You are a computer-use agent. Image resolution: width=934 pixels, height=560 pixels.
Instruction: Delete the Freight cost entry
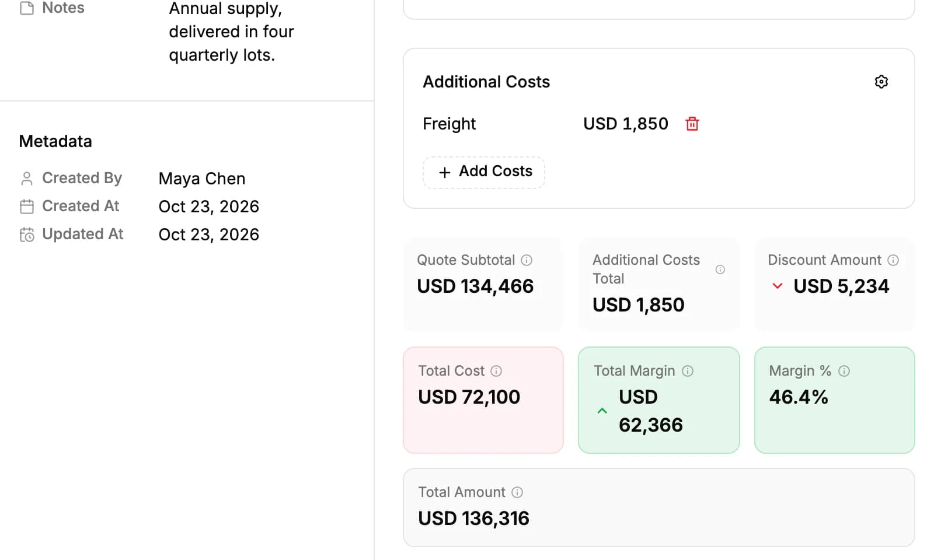pyautogui.click(x=692, y=124)
